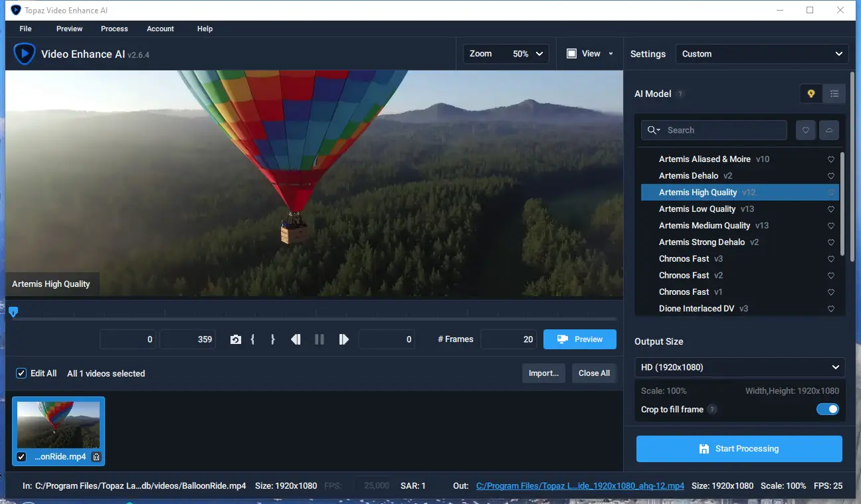Switch AI Model to list view icon
This screenshot has height=504, width=861.
tap(834, 94)
